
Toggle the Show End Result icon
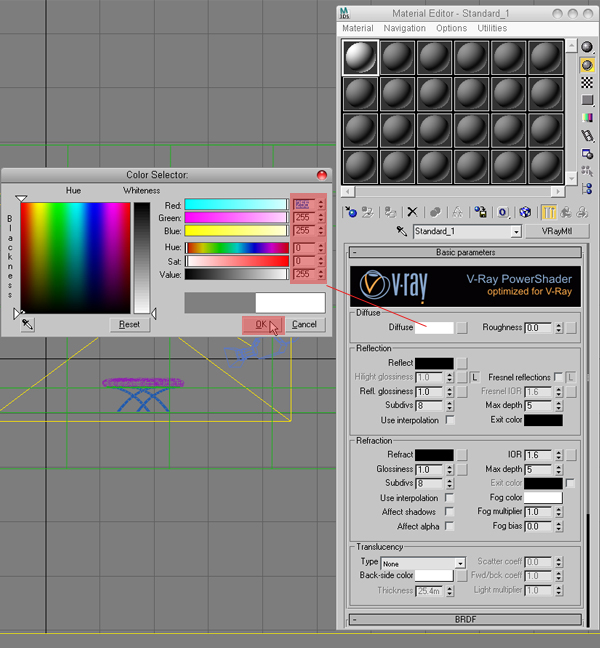549,212
